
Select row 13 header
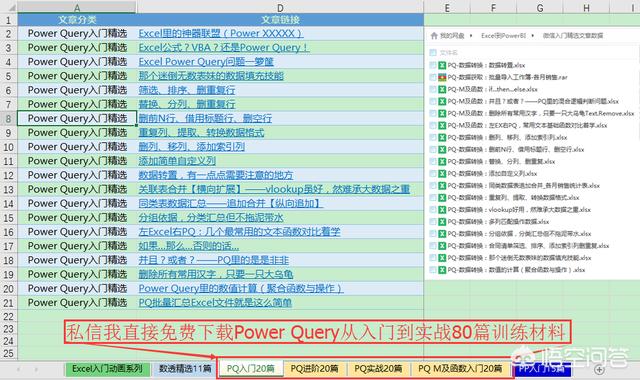tap(9, 189)
